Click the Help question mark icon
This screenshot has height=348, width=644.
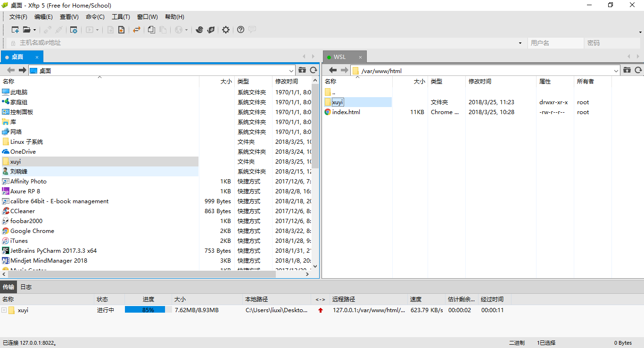point(240,30)
